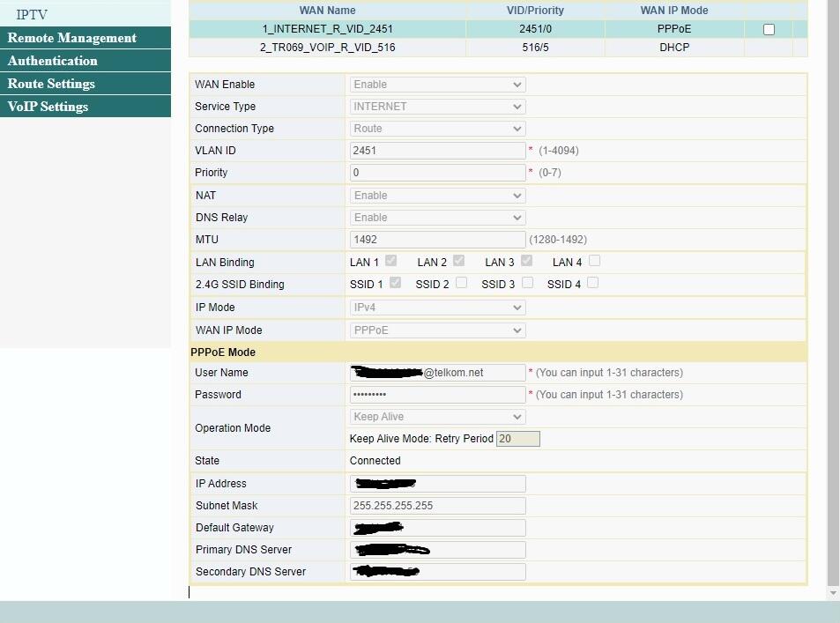Open the IPTV menu item
Viewport: 840px width, 623px height.
click(x=32, y=15)
